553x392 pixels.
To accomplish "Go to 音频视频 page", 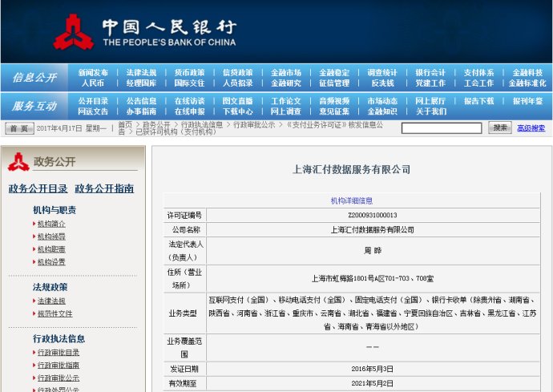I will (334, 101).
